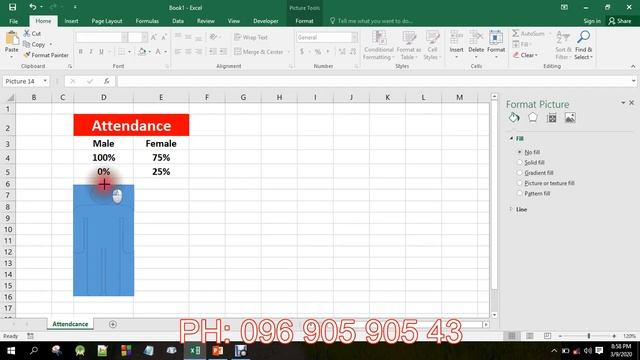Close the Format Picture pane
The image size is (640, 360).
pyautogui.click(x=631, y=102)
